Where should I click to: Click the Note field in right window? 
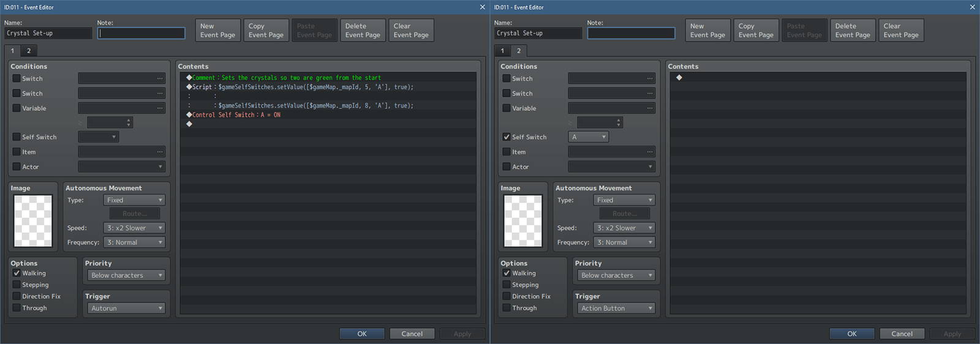pyautogui.click(x=631, y=33)
